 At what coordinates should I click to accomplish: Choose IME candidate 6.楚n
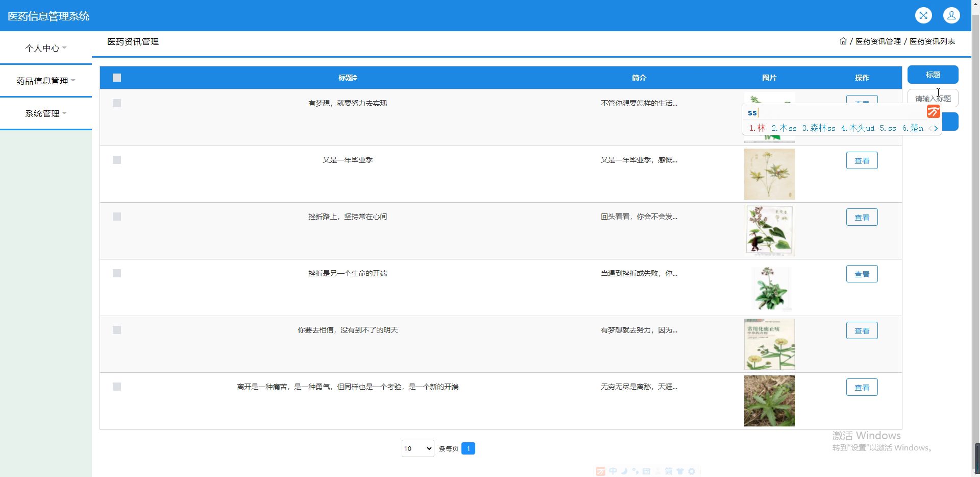pos(913,128)
